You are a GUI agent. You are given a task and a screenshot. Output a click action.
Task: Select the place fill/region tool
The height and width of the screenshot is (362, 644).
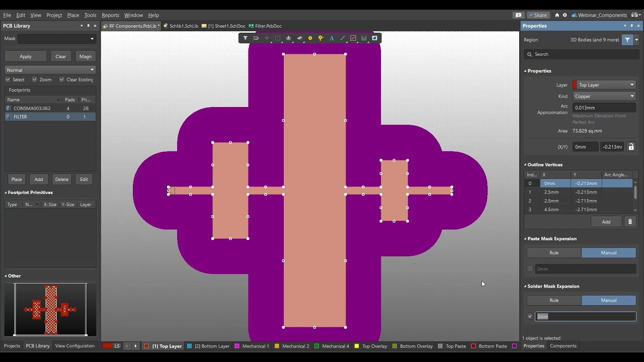tap(375, 38)
